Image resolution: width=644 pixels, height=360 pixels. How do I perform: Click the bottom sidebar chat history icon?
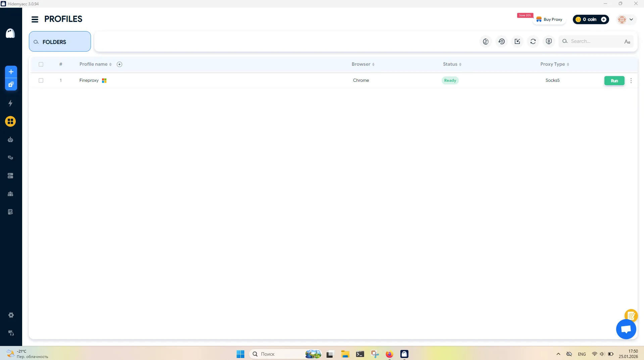11,333
